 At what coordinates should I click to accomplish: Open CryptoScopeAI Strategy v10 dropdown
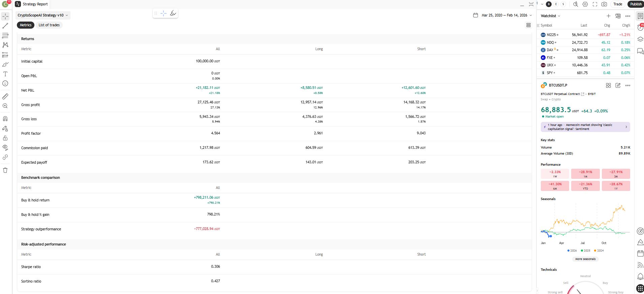[43, 15]
